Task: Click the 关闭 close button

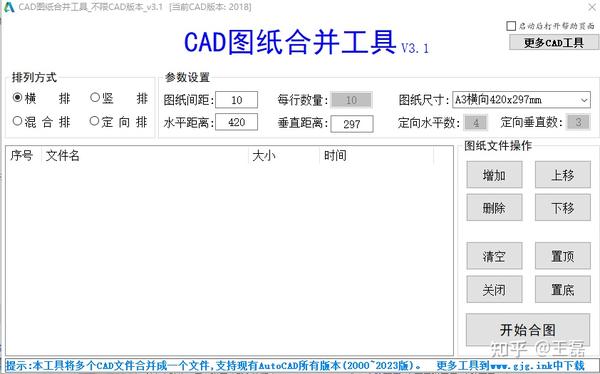Action: pyautogui.click(x=494, y=289)
